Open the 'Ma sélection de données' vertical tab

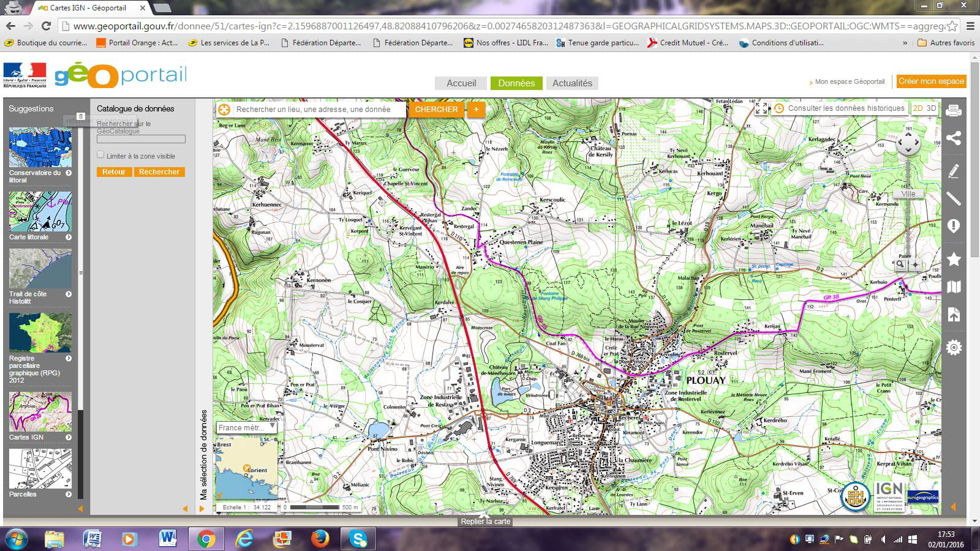[x=203, y=455]
